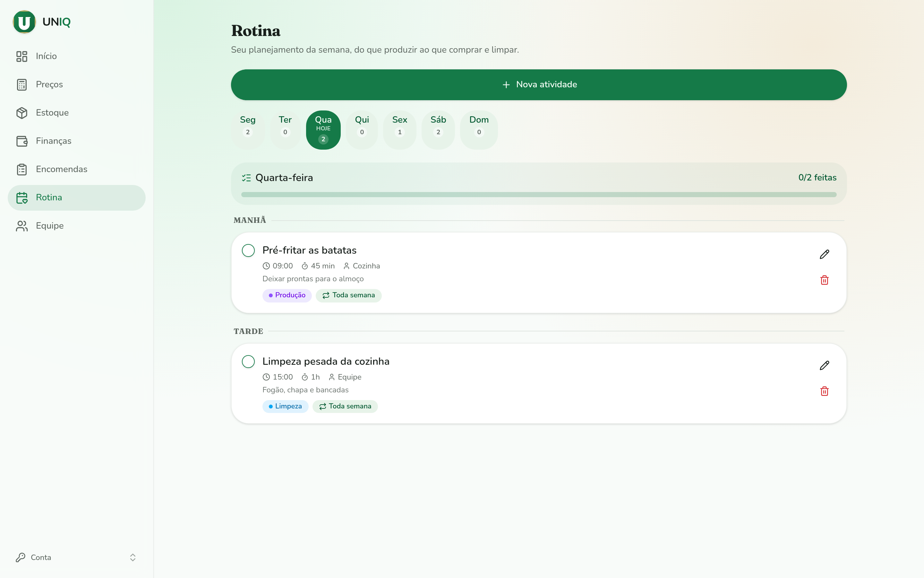This screenshot has height=578, width=924.
Task: Click the Quarta-feira progress bar
Action: 539,195
